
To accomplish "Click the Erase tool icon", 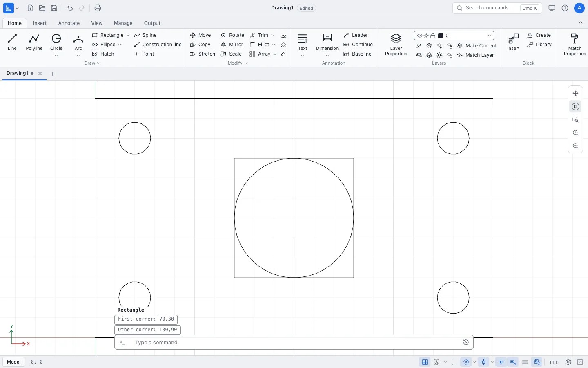I will pos(283,36).
